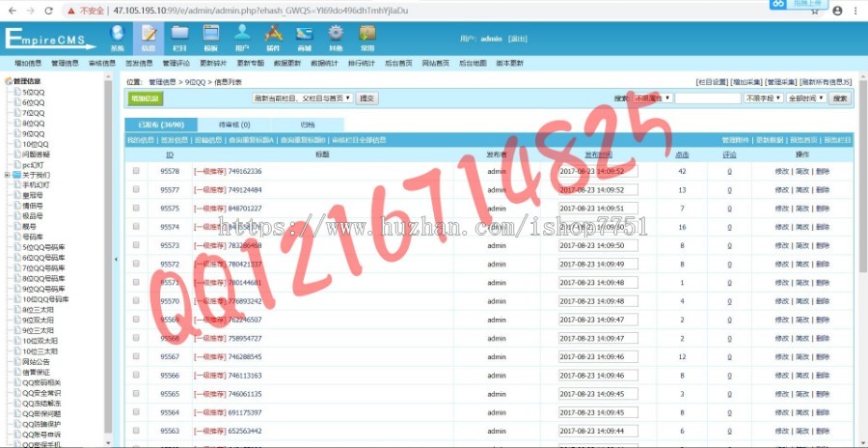Open QQ安全常识 in the sidebar tree
The image size is (868, 448).
click(41, 393)
